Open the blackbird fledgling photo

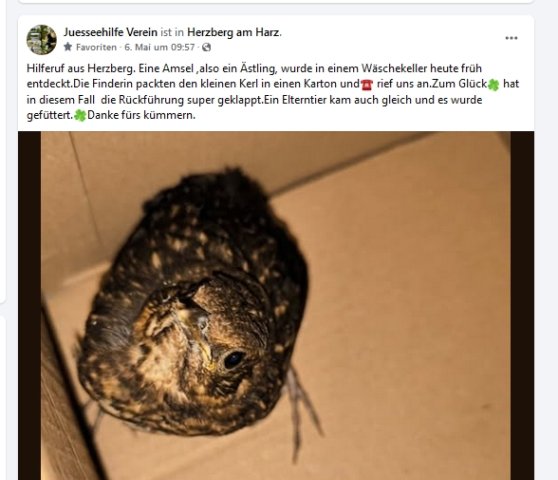pos(275,306)
